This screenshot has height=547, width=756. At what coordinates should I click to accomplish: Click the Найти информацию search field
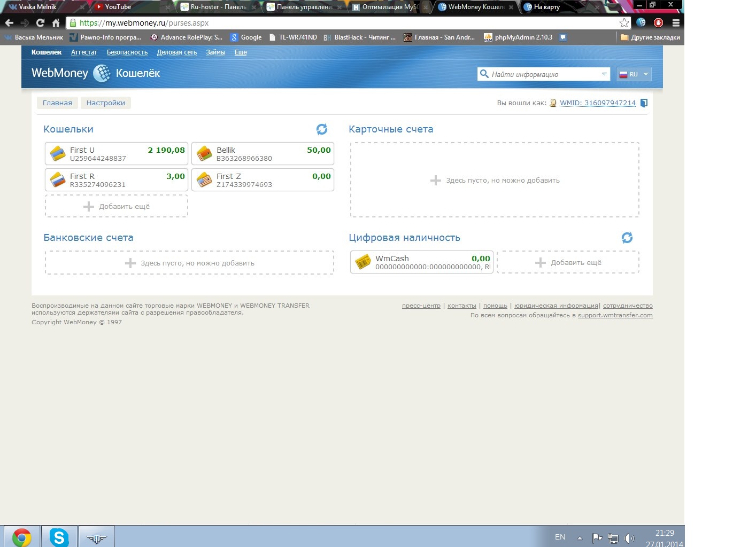544,74
